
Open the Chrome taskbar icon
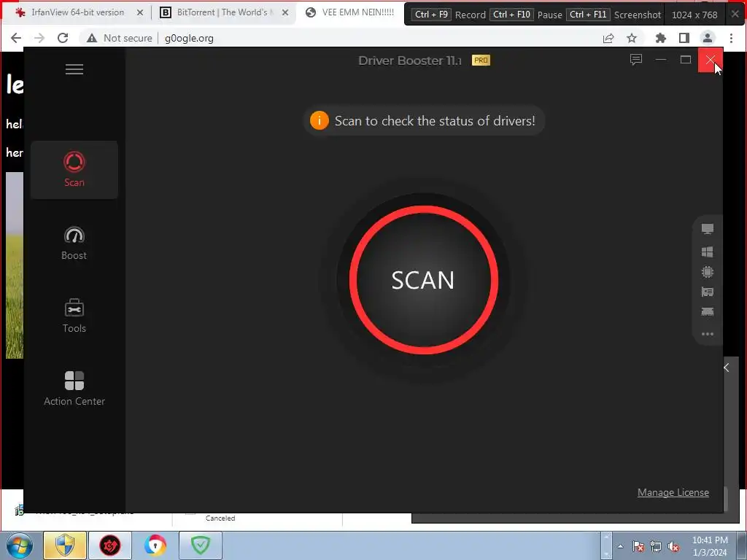(x=155, y=545)
